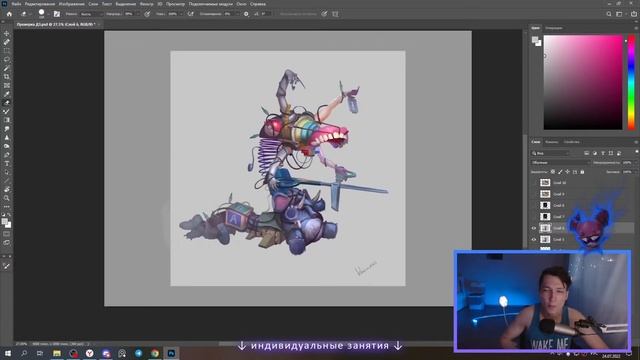Open the brush settings panel icon
The image size is (640, 360).
[x=57, y=14]
